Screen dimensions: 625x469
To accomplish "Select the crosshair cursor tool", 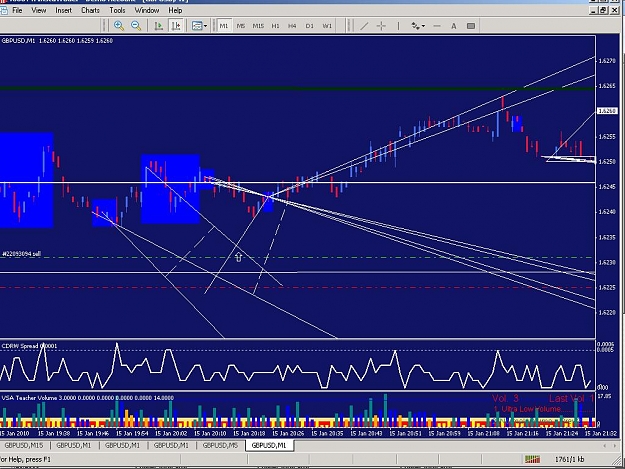I will pos(381,26).
